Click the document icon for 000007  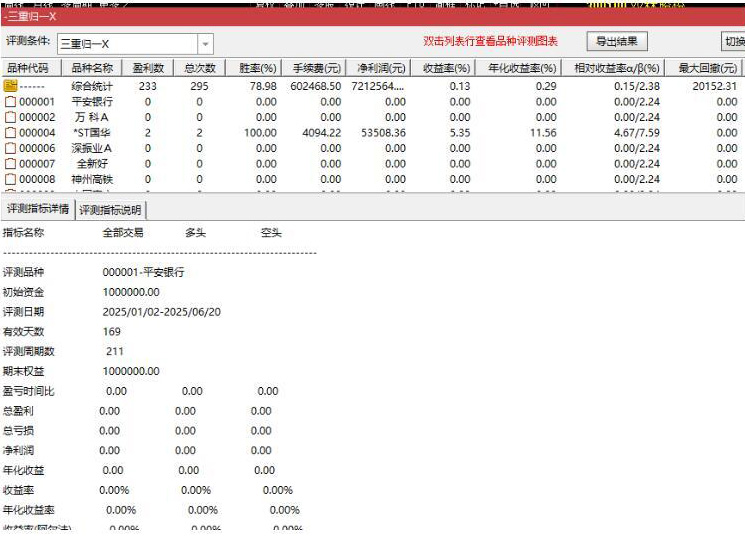point(10,164)
